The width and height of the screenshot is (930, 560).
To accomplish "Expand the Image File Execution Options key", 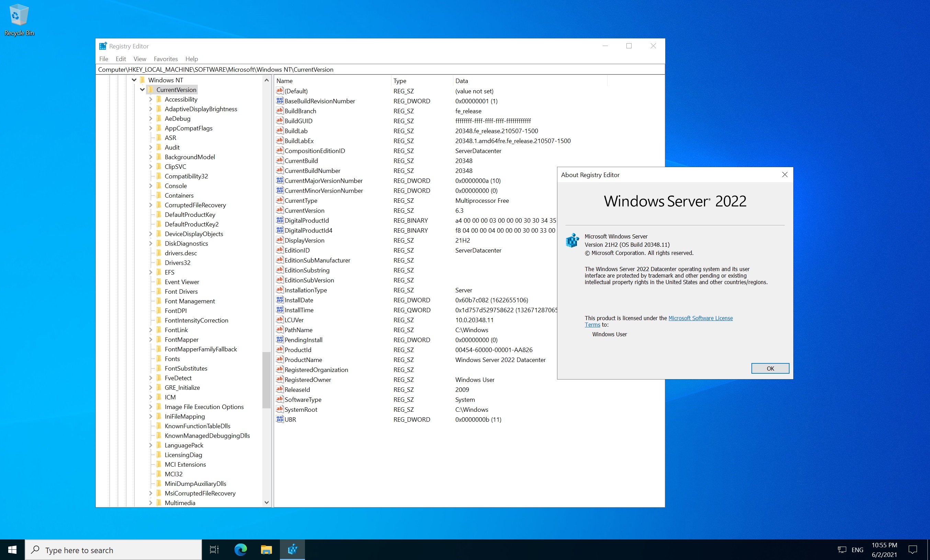I will 151,407.
